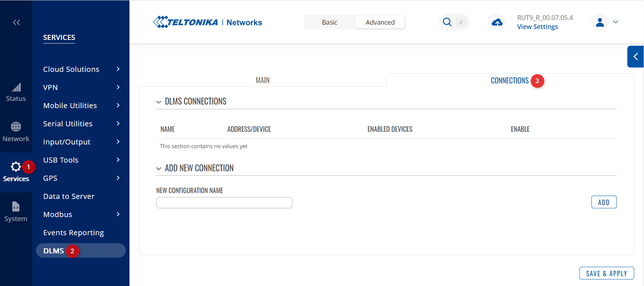The image size is (644, 286).
Task: Expand the Cloud Solutions submenu
Action: click(81, 69)
